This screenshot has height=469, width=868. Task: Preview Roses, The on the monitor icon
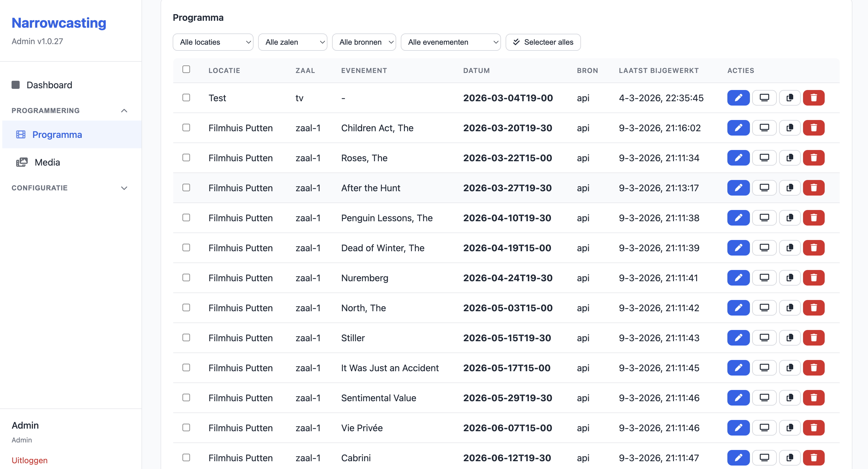tap(764, 158)
